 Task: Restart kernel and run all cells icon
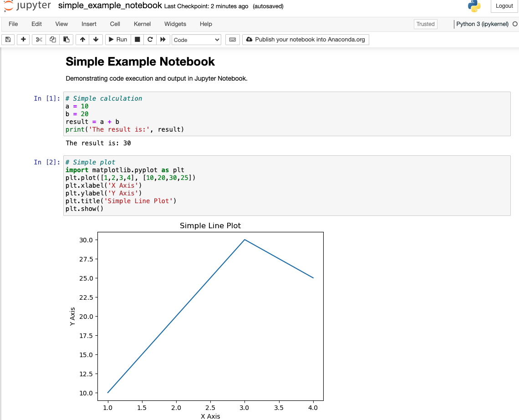163,40
